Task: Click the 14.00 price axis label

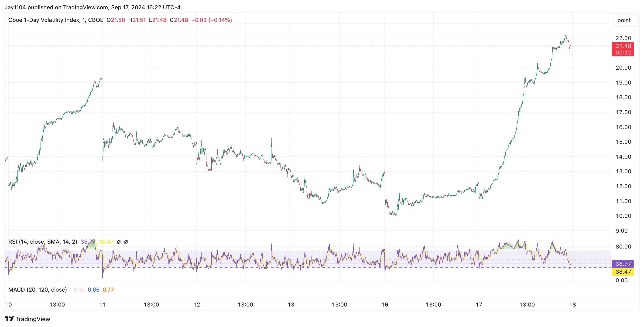Action: pos(623,157)
